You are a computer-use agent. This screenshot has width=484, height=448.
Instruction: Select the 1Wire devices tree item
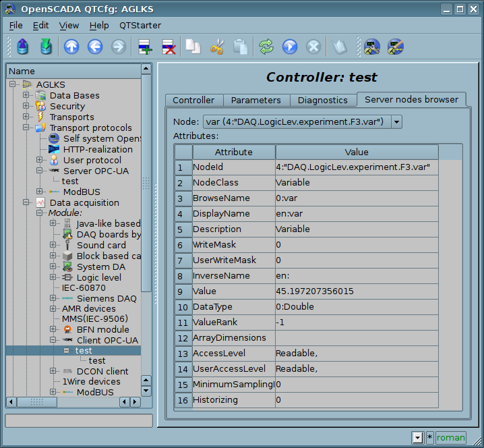coord(92,382)
